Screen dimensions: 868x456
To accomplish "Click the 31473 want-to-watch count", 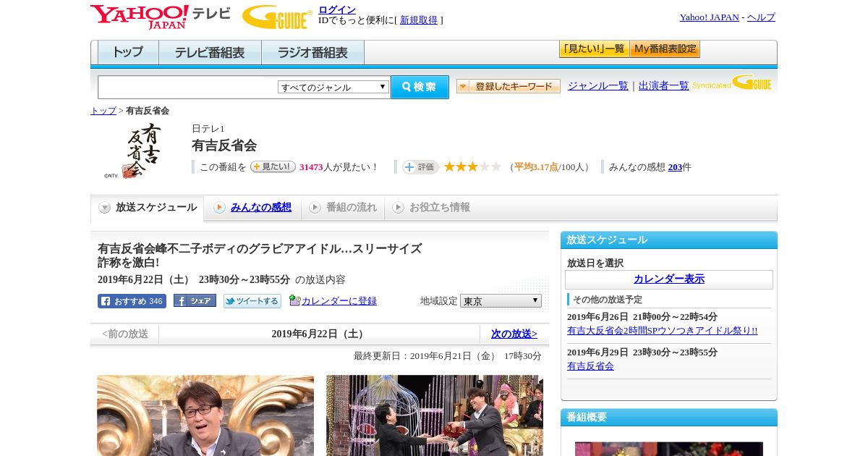I will 311,167.
